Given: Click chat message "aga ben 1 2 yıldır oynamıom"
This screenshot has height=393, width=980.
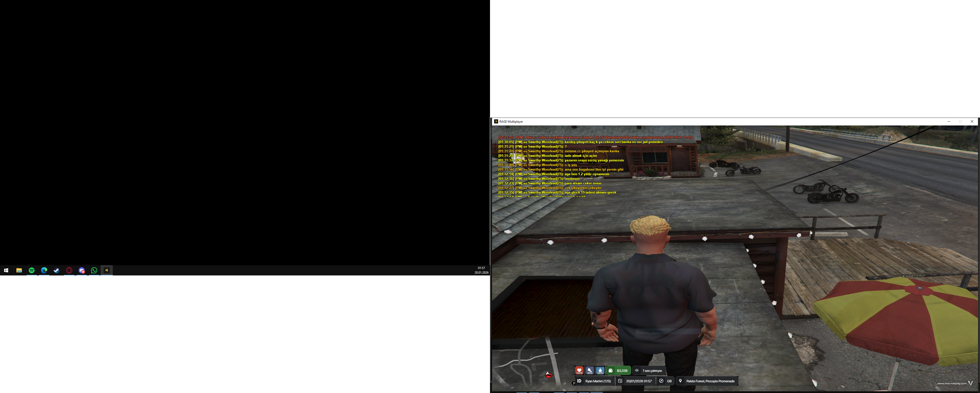Looking at the screenshot, I should pos(554,174).
